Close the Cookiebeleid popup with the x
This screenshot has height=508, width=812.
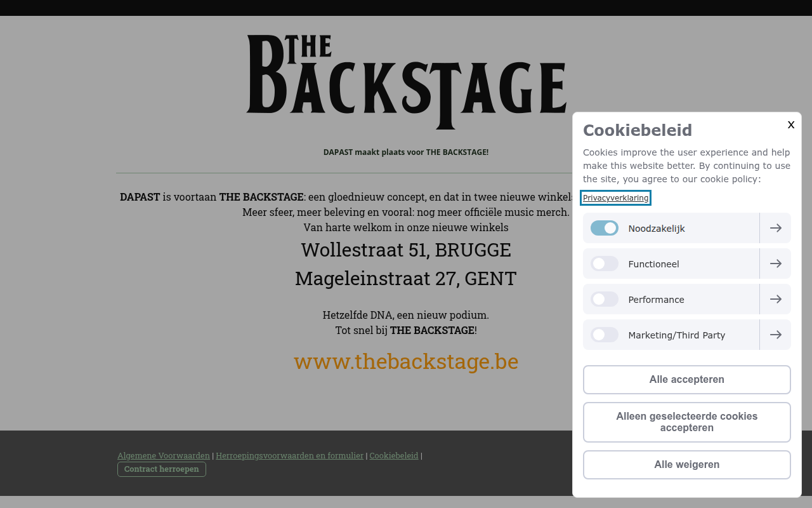click(x=791, y=124)
